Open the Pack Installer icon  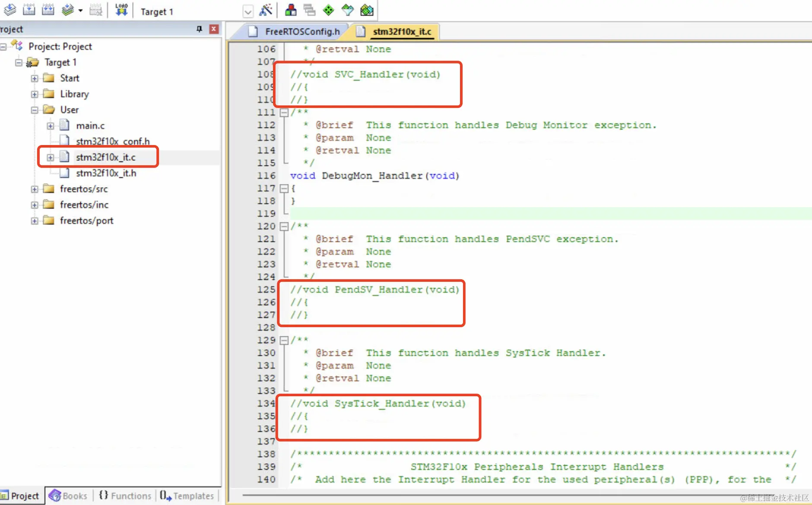pos(367,10)
